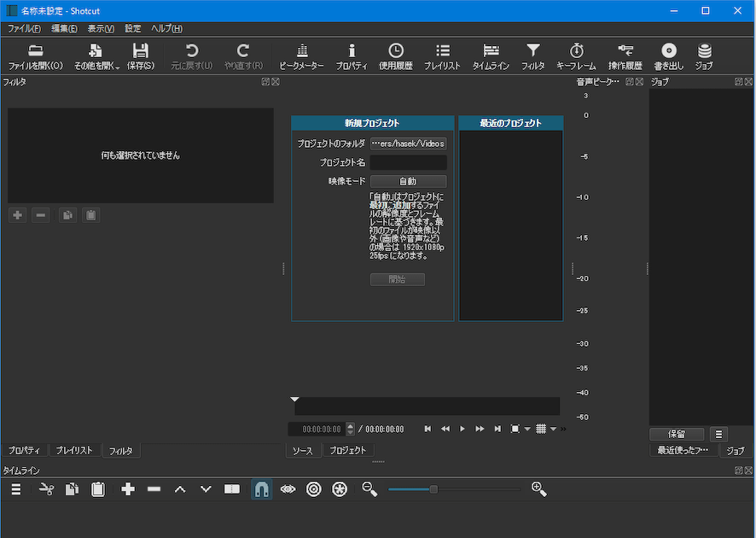The image size is (756, 538).
Task: Open the 使用履歴 recent panel
Action: coord(395,56)
